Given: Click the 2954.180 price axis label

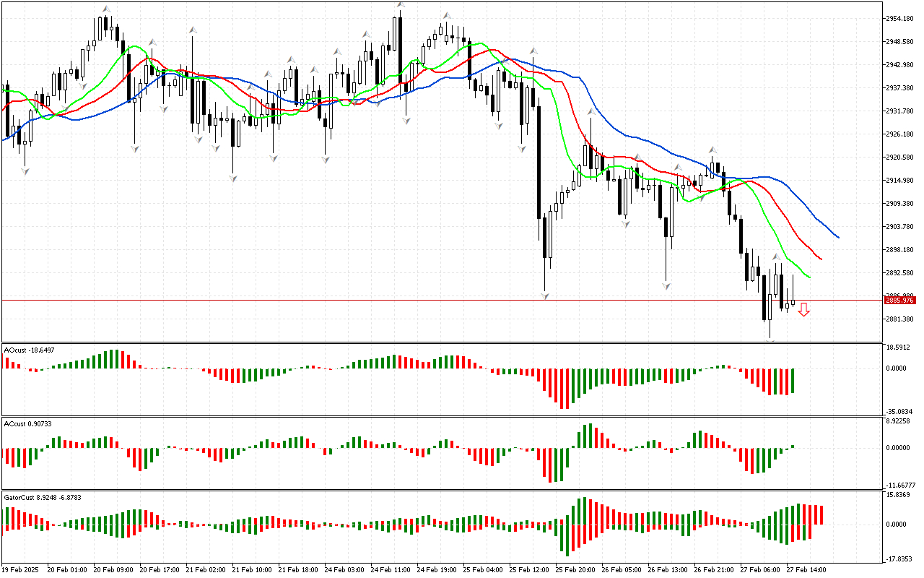Looking at the screenshot, I should (899, 18).
